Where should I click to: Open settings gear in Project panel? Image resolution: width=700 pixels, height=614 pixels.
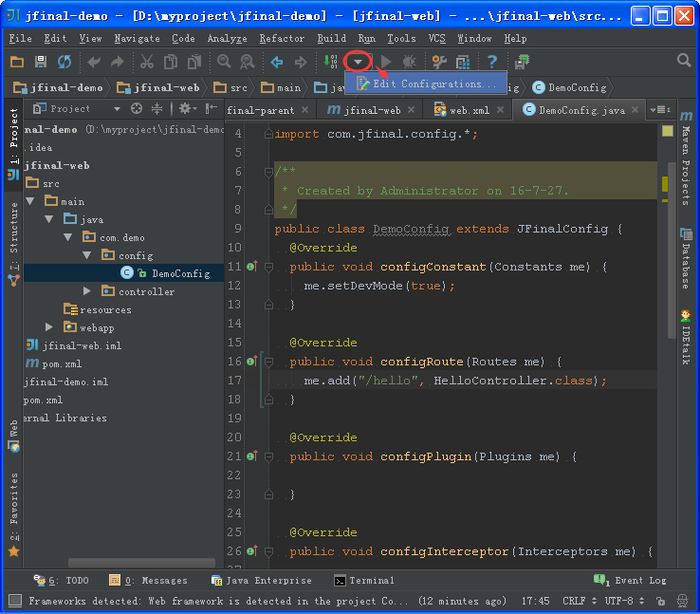(184, 108)
